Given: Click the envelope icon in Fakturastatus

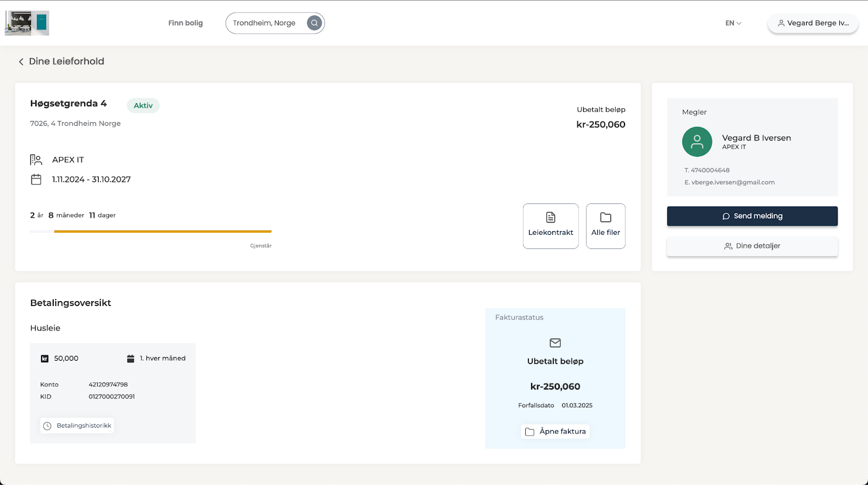Looking at the screenshot, I should [555, 343].
